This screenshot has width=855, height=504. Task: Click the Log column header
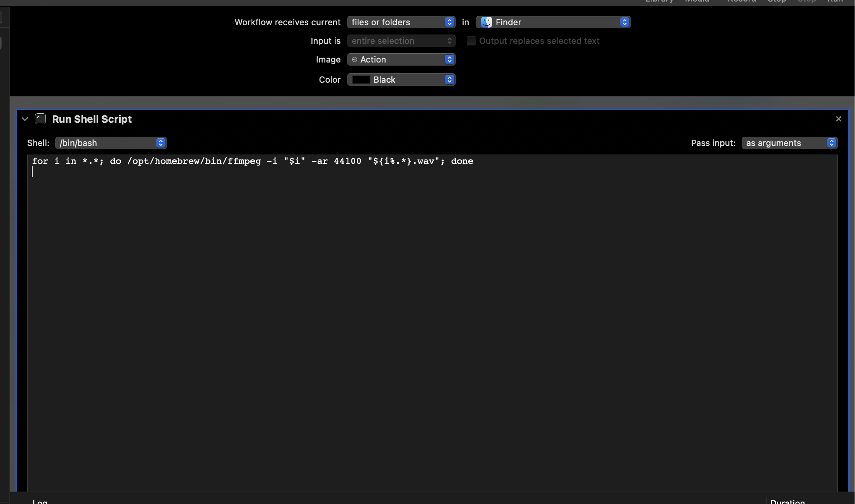[x=40, y=501]
